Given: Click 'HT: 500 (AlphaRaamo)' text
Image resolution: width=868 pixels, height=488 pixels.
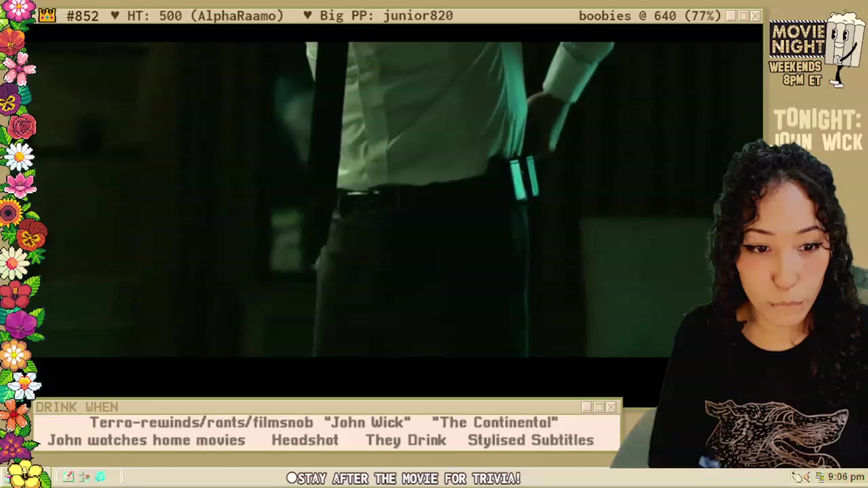Looking at the screenshot, I should (x=205, y=16).
